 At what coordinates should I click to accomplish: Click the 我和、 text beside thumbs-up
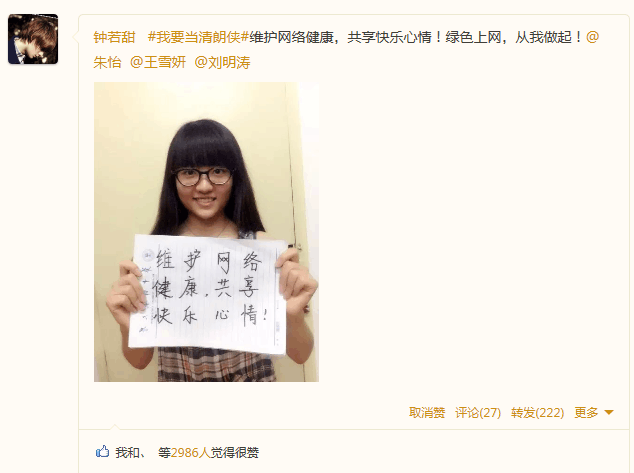131,452
